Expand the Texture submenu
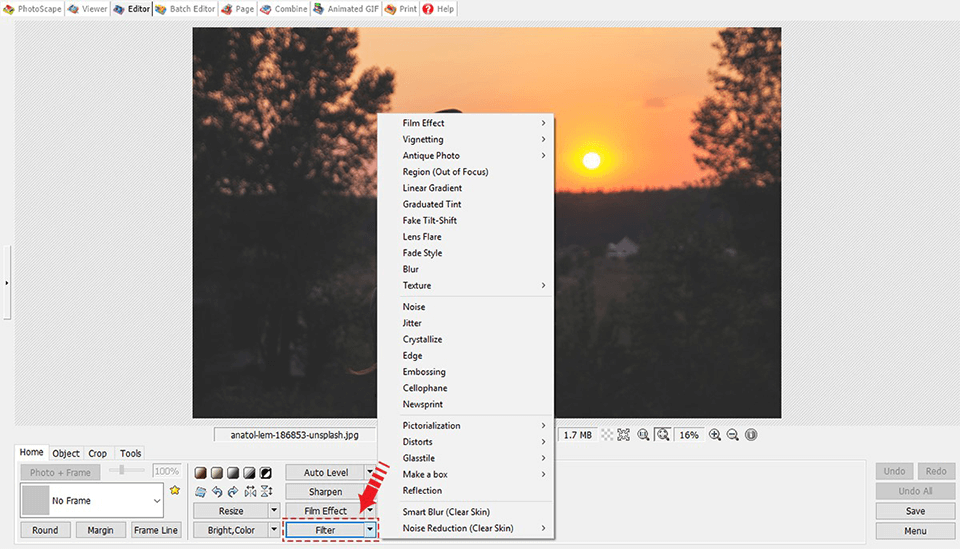The width and height of the screenshot is (960, 549). pos(466,286)
